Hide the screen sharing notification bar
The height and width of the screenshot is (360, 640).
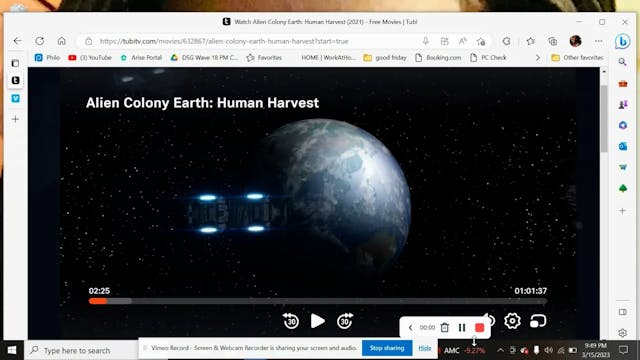[x=425, y=348]
